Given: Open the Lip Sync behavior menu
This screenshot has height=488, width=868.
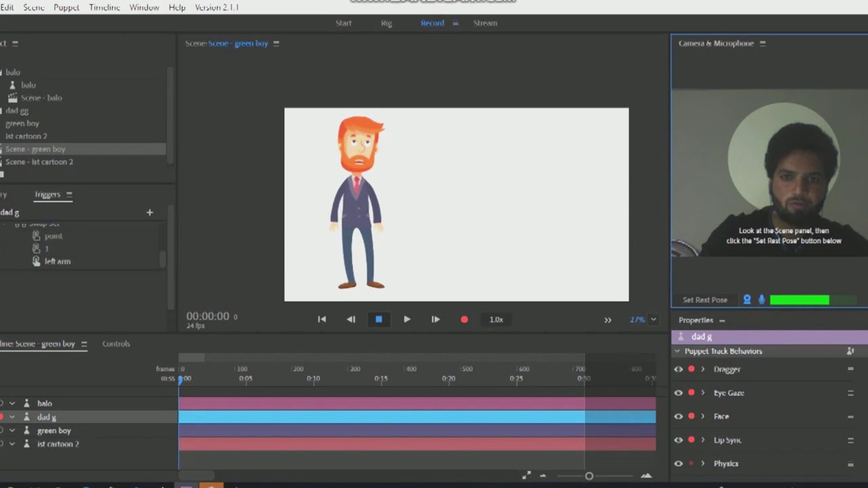Looking at the screenshot, I should coord(850,440).
